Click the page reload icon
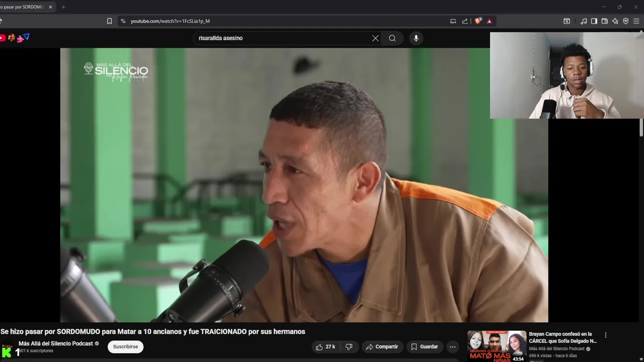The height and width of the screenshot is (362, 644). coord(2,21)
